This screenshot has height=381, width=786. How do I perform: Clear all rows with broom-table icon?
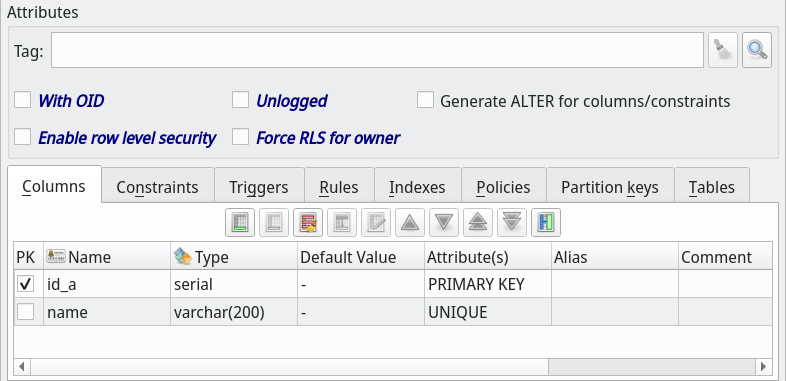click(x=308, y=222)
